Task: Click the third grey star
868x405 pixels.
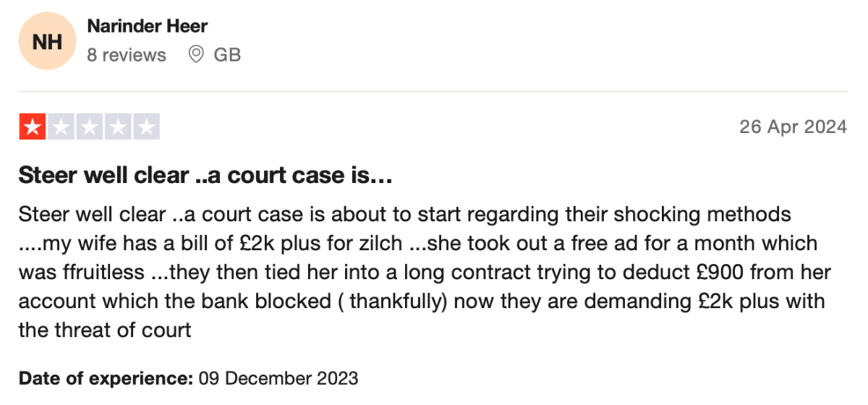Action: (x=89, y=127)
